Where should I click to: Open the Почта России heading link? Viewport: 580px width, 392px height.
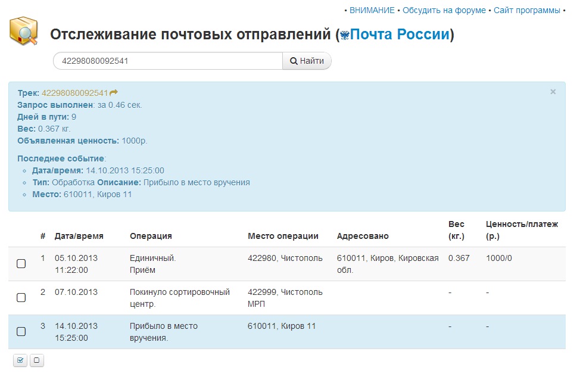(399, 35)
